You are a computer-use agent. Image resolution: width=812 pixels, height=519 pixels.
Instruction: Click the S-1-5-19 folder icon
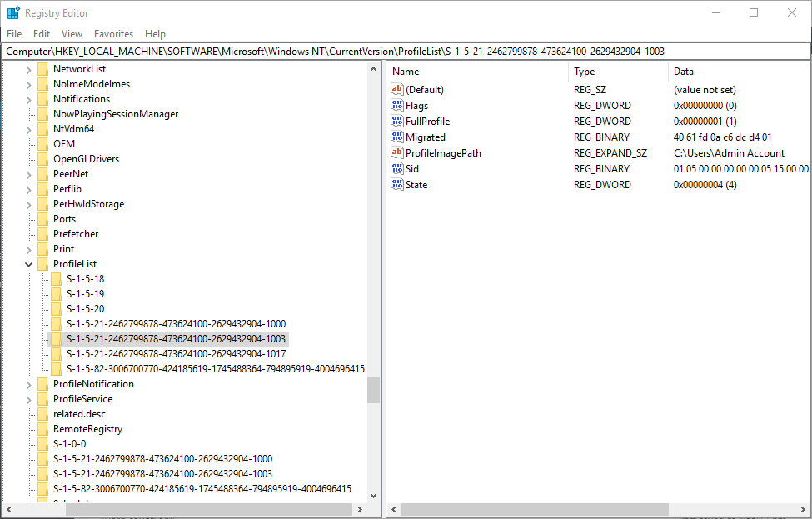pos(57,294)
